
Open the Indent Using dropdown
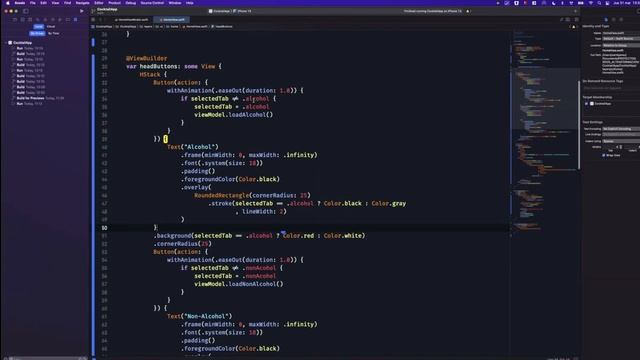[621, 141]
